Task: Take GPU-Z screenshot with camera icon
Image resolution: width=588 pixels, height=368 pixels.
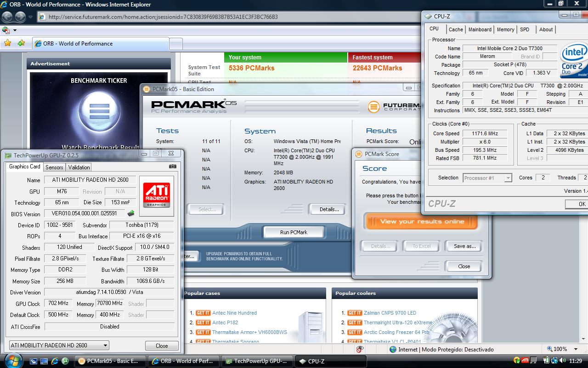Action: click(x=172, y=167)
